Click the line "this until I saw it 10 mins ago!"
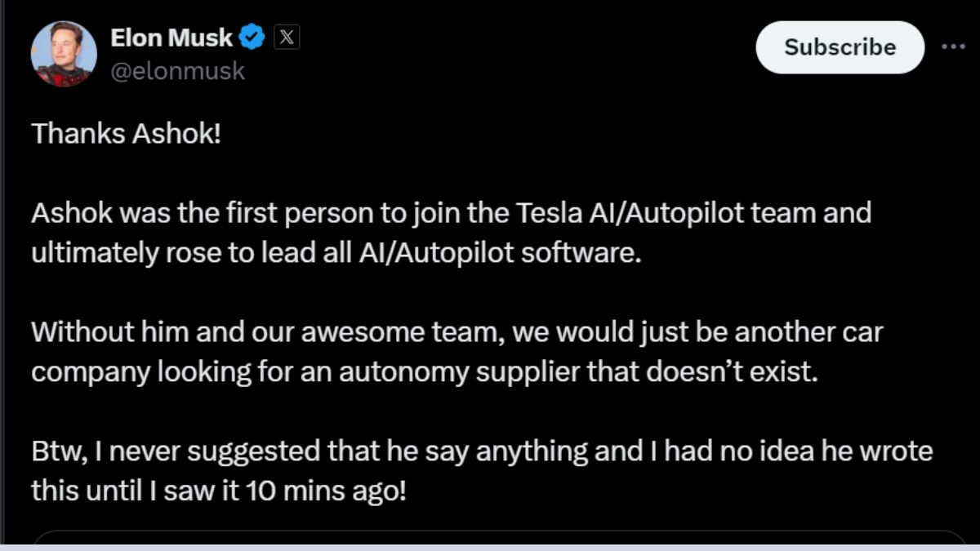 219,490
